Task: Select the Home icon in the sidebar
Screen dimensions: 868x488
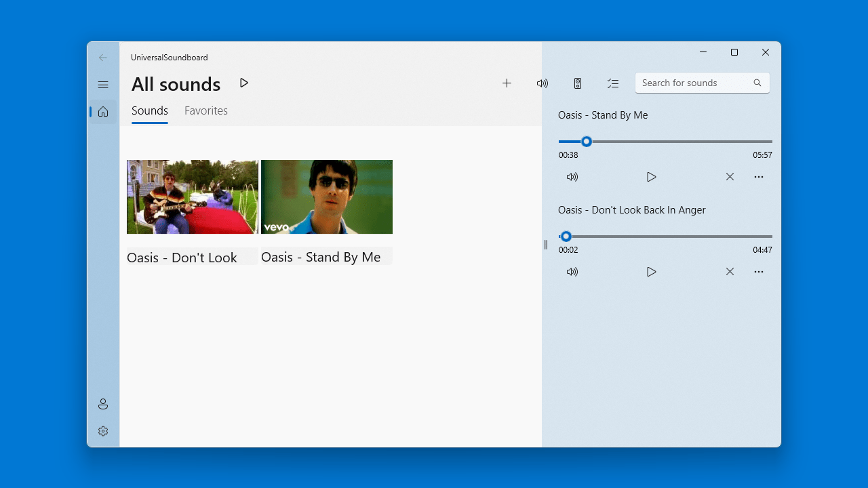Action: [x=103, y=112]
